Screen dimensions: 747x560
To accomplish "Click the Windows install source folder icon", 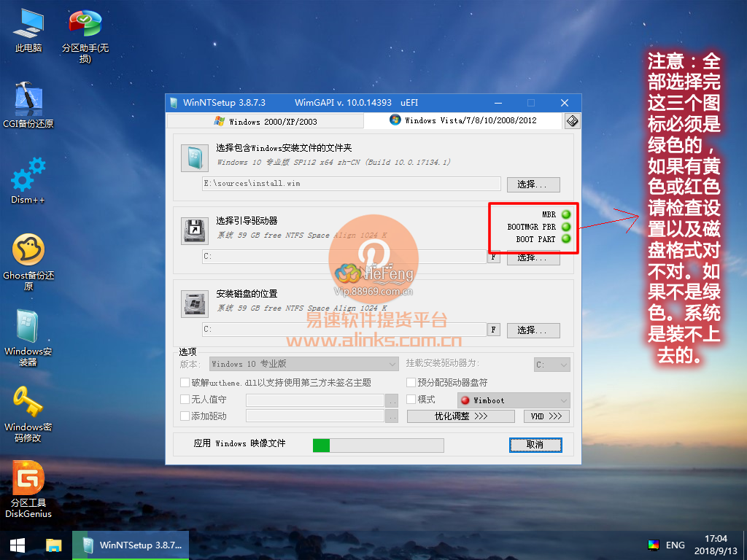I will click(195, 157).
